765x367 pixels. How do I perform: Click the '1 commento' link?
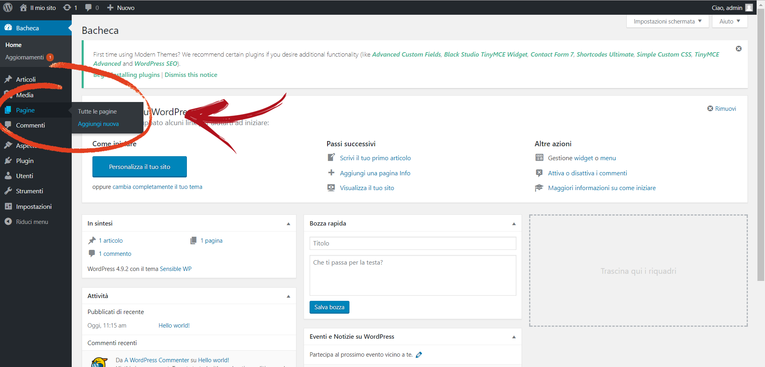click(x=115, y=254)
